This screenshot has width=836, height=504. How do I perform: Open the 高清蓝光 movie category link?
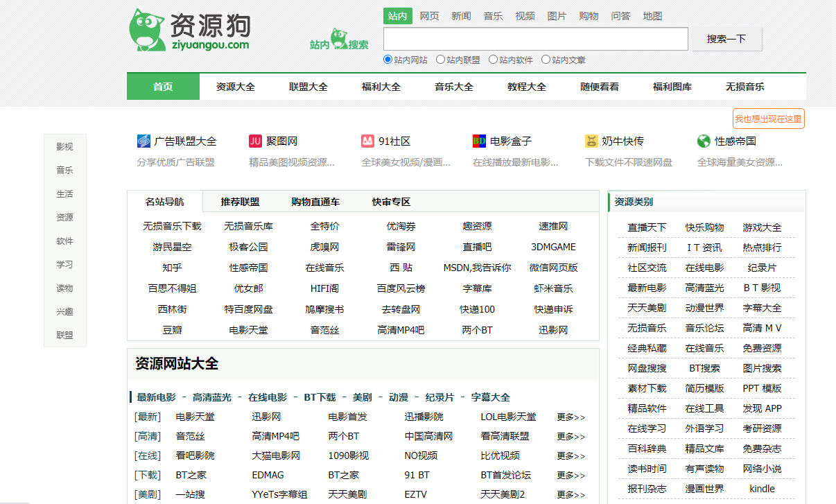(x=212, y=397)
